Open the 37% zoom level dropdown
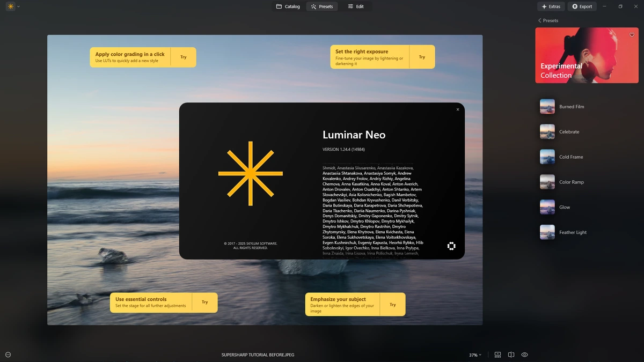Viewport: 644px width, 362px height. 475,355
